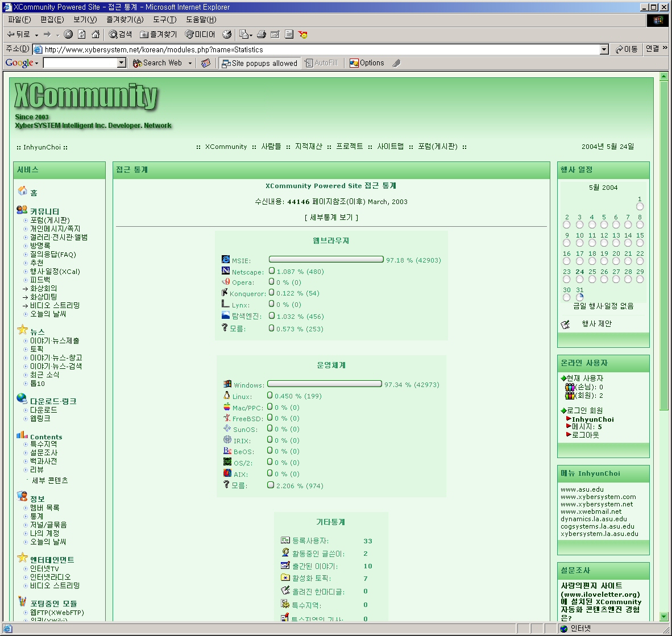Expand the Search Web dropdown arrow

190,63
